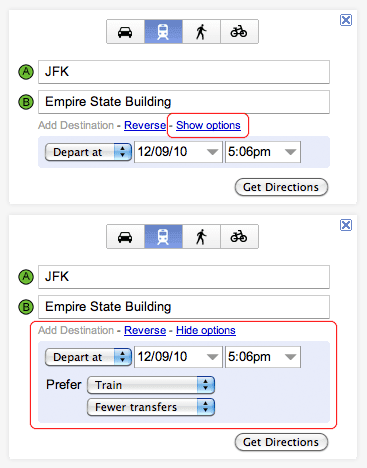
Task: Select bicycling mode in top panel
Action: [239, 32]
